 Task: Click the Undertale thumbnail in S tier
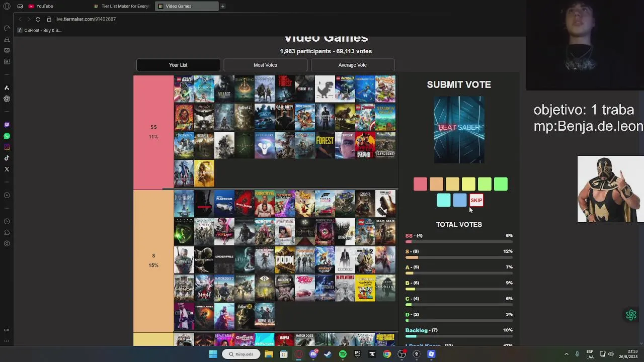pos(224,259)
